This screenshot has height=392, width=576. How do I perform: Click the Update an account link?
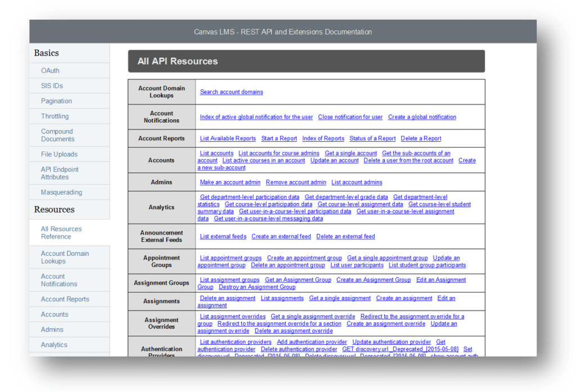(x=334, y=160)
